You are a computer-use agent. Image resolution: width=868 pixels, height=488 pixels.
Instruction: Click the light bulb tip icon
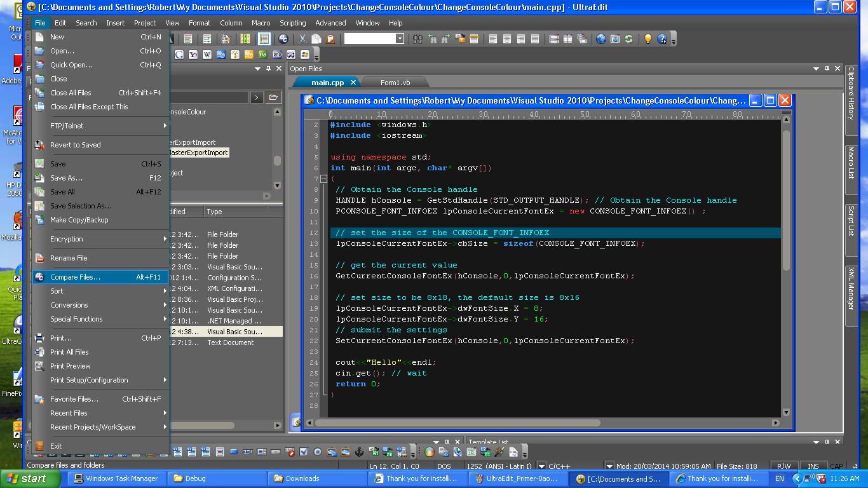(648, 39)
